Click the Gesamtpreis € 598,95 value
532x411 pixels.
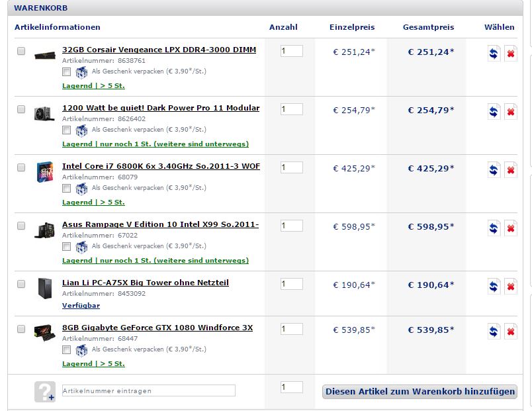tap(431, 227)
